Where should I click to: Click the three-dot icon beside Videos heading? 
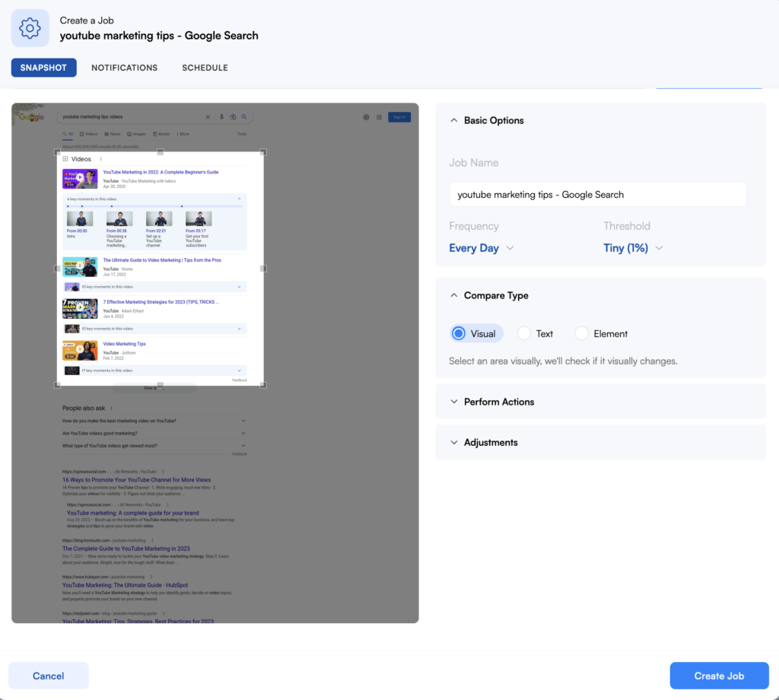click(x=100, y=159)
